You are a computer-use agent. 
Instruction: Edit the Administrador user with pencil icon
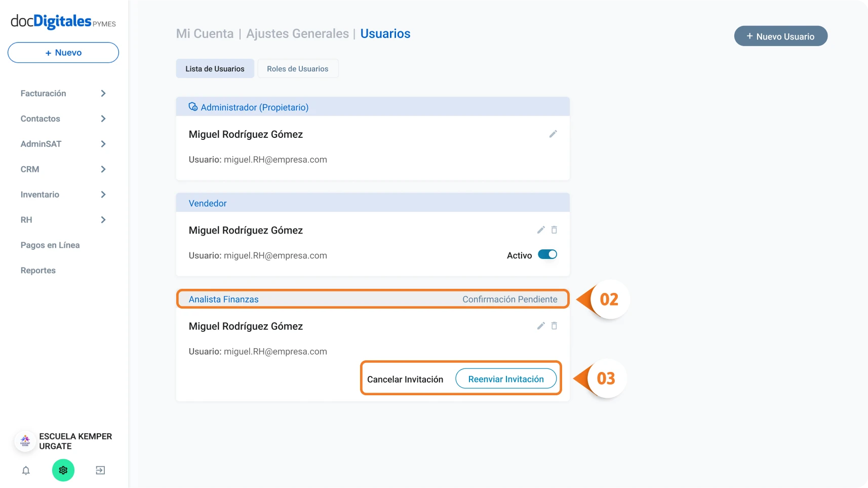coord(553,134)
